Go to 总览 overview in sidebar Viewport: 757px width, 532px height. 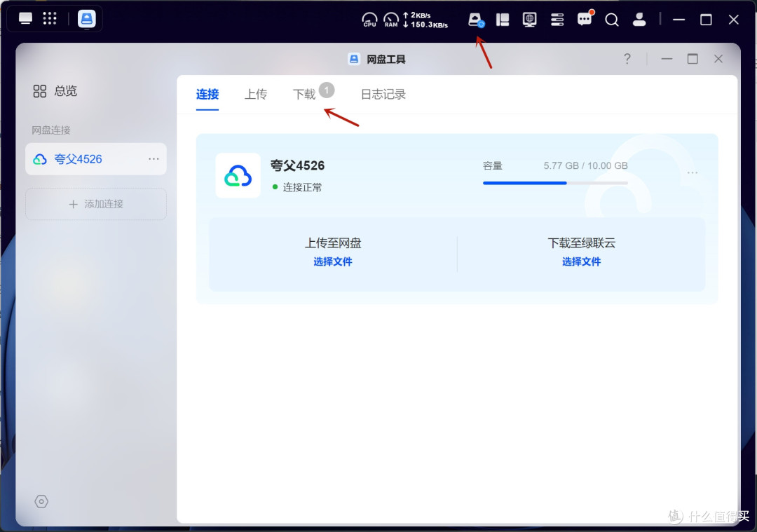click(55, 90)
